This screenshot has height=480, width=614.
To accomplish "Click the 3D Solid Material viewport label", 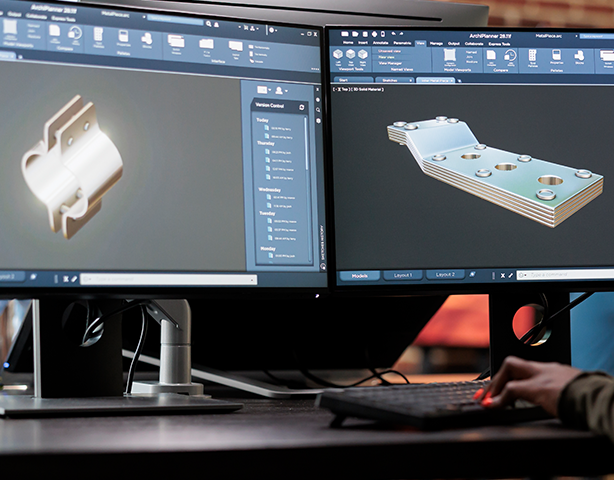I will 368,89.
